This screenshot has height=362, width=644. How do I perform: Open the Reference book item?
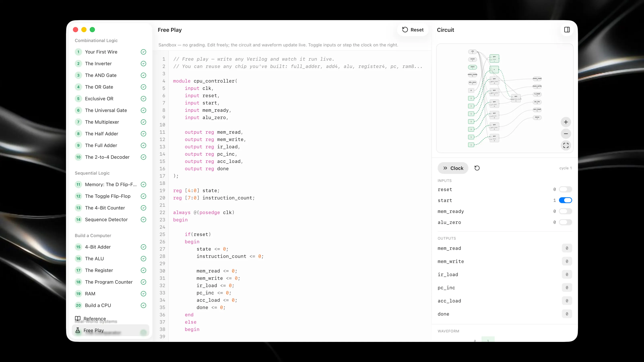click(x=110, y=319)
